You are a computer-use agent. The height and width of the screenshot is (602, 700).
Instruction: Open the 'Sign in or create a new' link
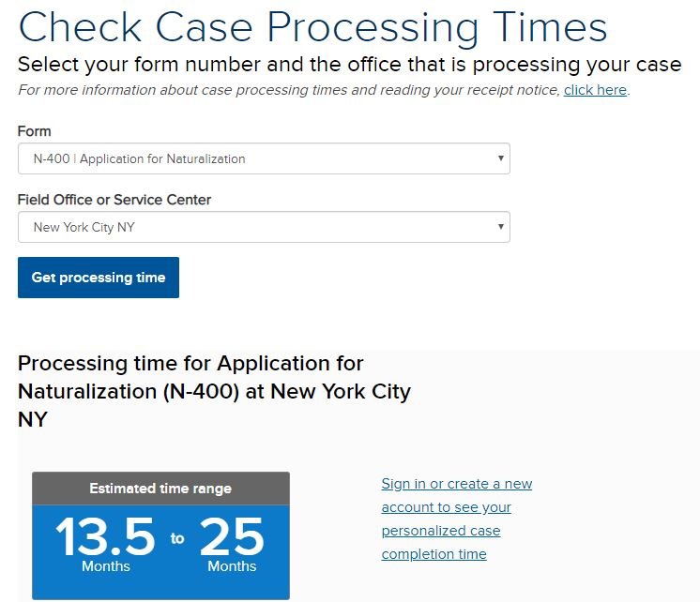pyautogui.click(x=457, y=484)
